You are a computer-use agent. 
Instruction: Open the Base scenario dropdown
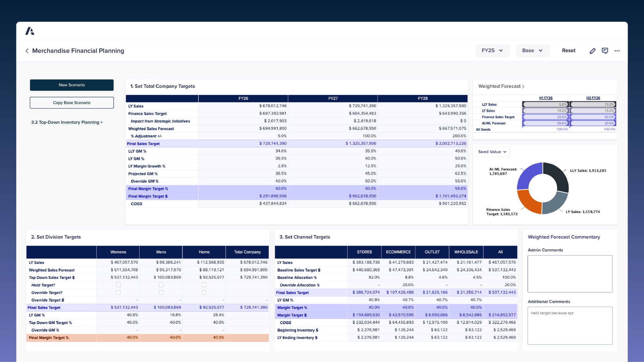[532, 51]
